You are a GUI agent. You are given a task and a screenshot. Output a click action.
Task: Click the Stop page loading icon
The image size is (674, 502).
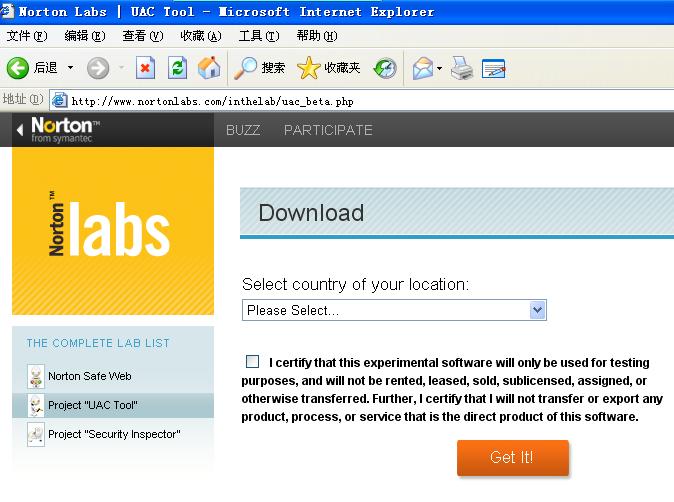point(145,68)
